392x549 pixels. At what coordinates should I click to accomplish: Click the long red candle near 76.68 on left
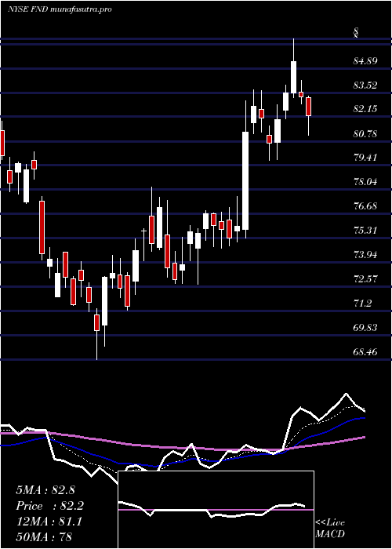(42, 227)
